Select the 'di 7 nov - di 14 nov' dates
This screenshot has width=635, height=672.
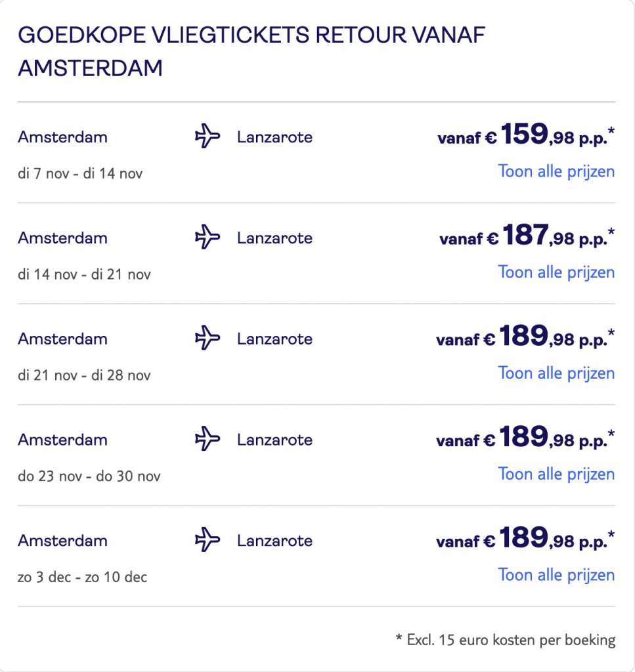[80, 174]
